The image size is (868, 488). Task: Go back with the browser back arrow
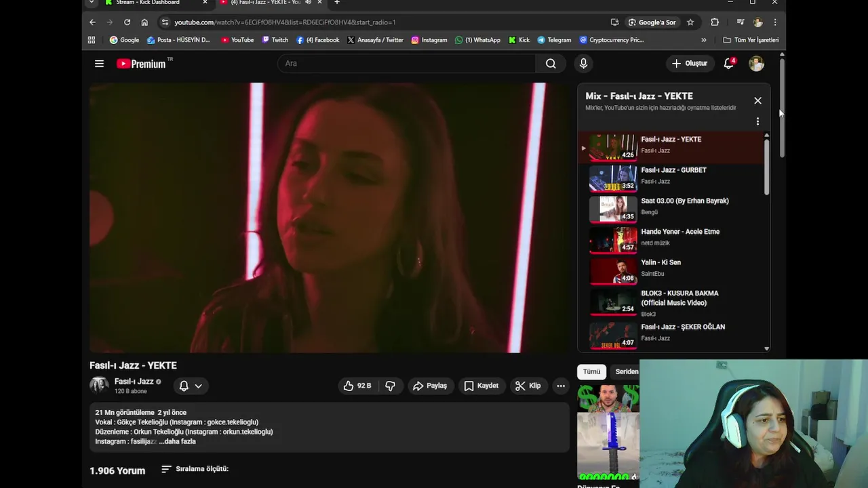point(92,22)
